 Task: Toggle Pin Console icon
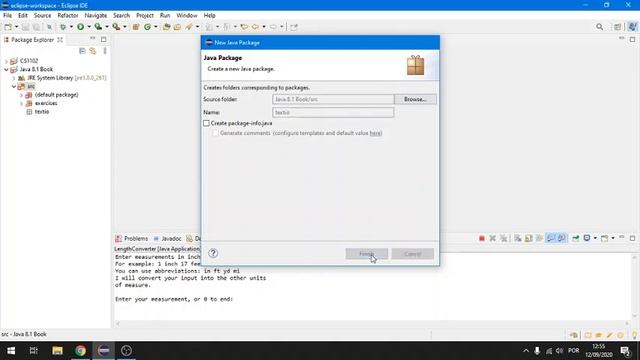(x=576, y=238)
